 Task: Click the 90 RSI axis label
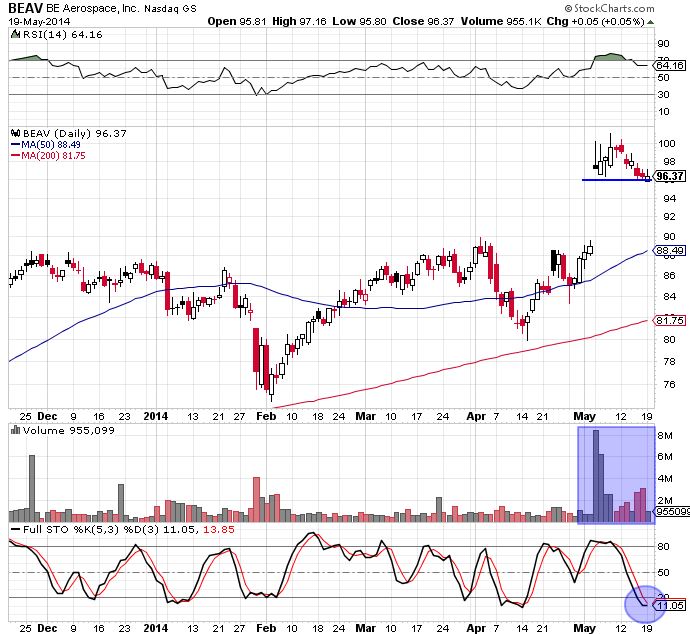[x=663, y=44]
